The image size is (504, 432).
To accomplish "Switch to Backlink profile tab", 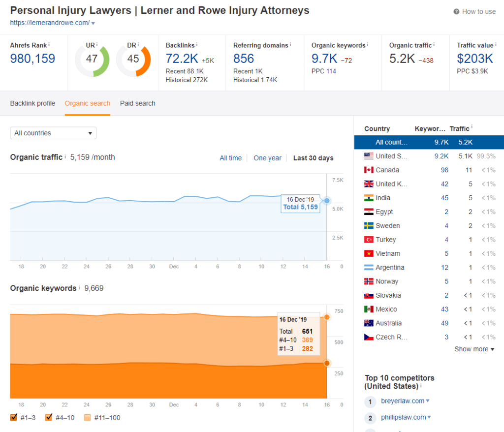I will coord(32,103).
